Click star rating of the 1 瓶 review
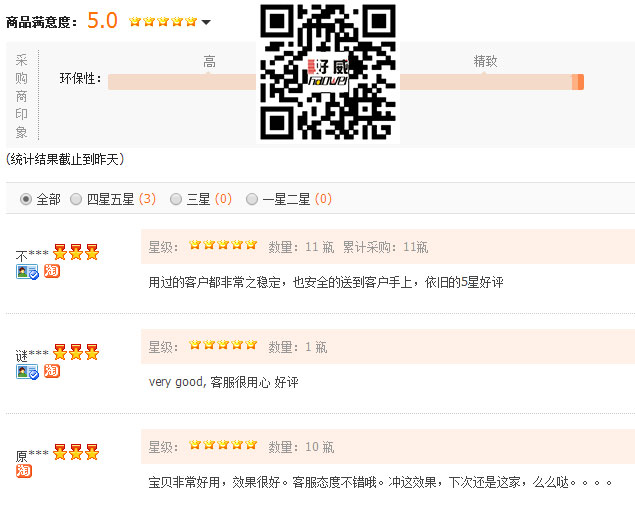Screen dimensions: 635x508 pyautogui.click(x=223, y=345)
